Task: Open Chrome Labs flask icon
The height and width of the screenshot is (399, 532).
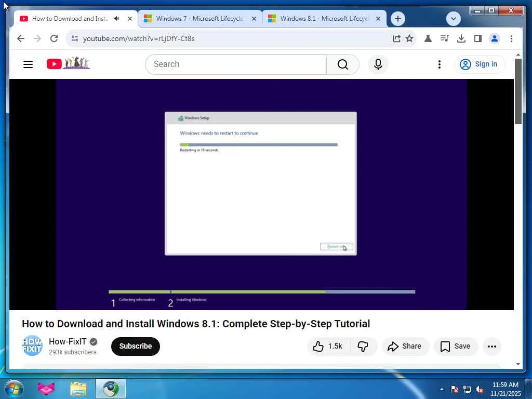Action: click(428, 38)
